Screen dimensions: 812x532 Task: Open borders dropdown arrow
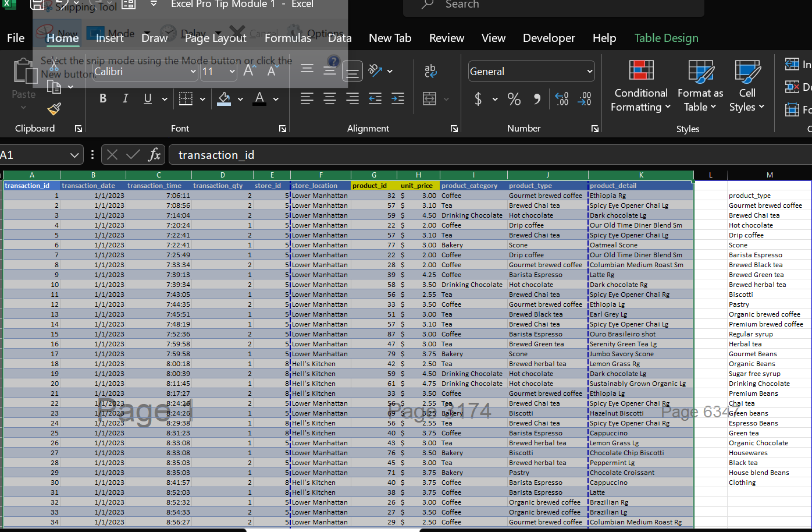(x=202, y=99)
